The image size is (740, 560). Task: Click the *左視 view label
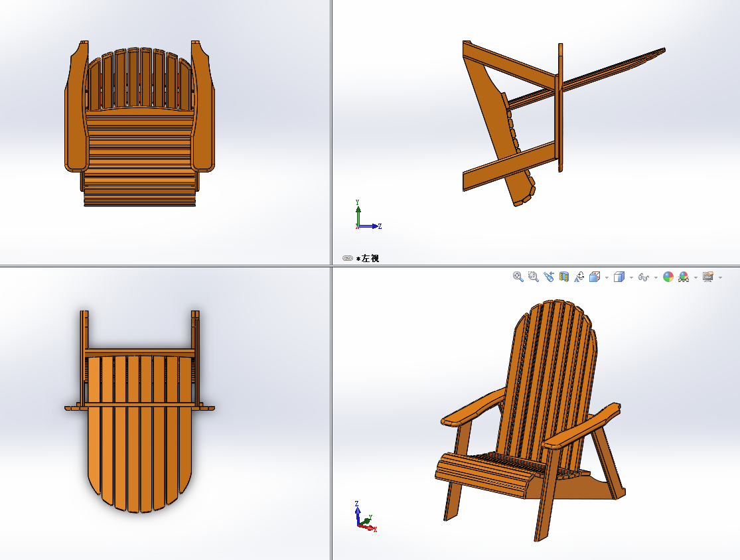pos(368,258)
